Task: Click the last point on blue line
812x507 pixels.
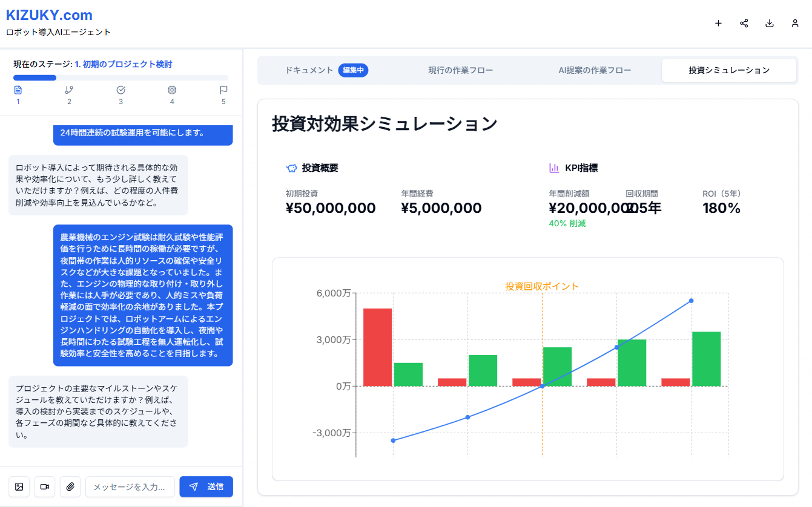Action: coord(691,301)
